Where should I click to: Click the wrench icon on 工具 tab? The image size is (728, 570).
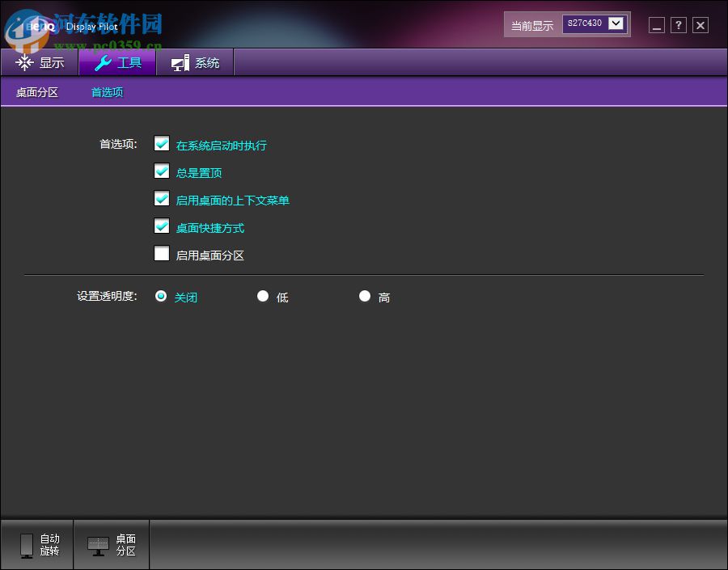[x=103, y=61]
